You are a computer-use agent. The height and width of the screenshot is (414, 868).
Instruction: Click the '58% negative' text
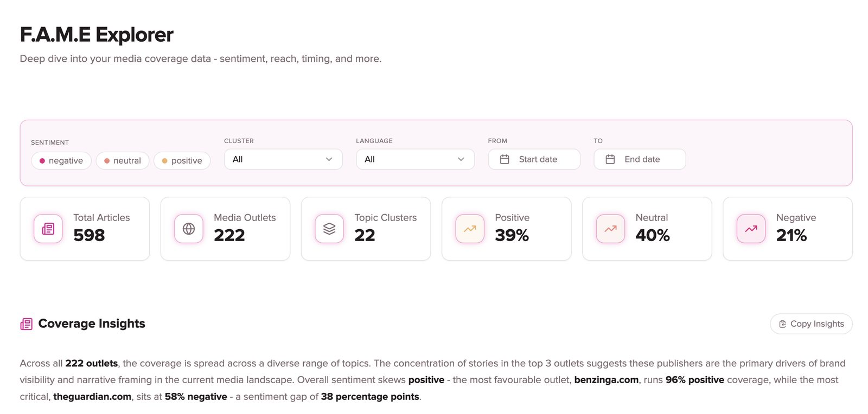tap(196, 397)
